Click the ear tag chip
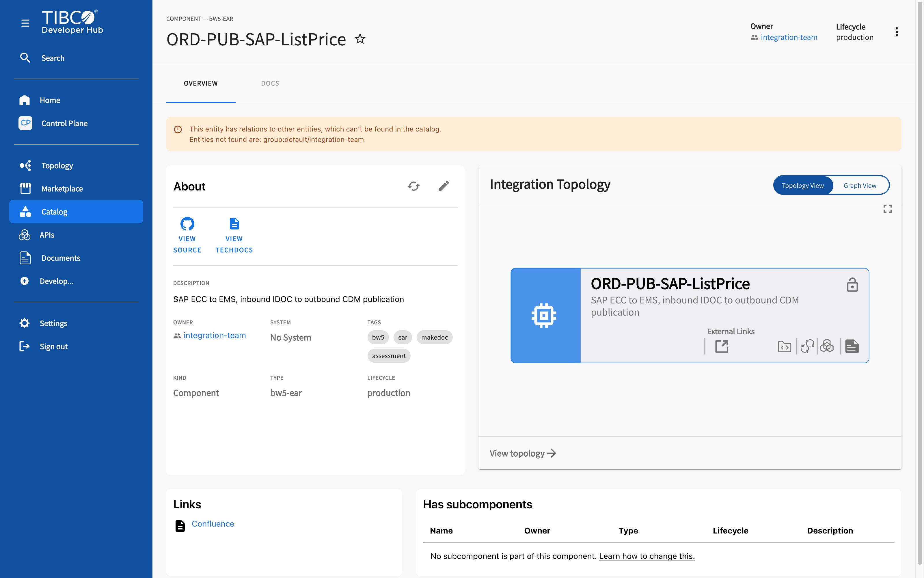This screenshot has width=924, height=578. (x=403, y=337)
